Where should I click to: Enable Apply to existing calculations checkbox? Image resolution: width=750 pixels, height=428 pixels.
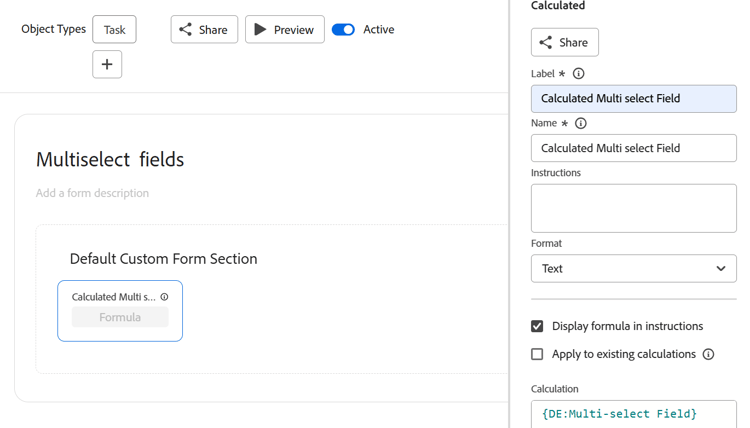537,354
